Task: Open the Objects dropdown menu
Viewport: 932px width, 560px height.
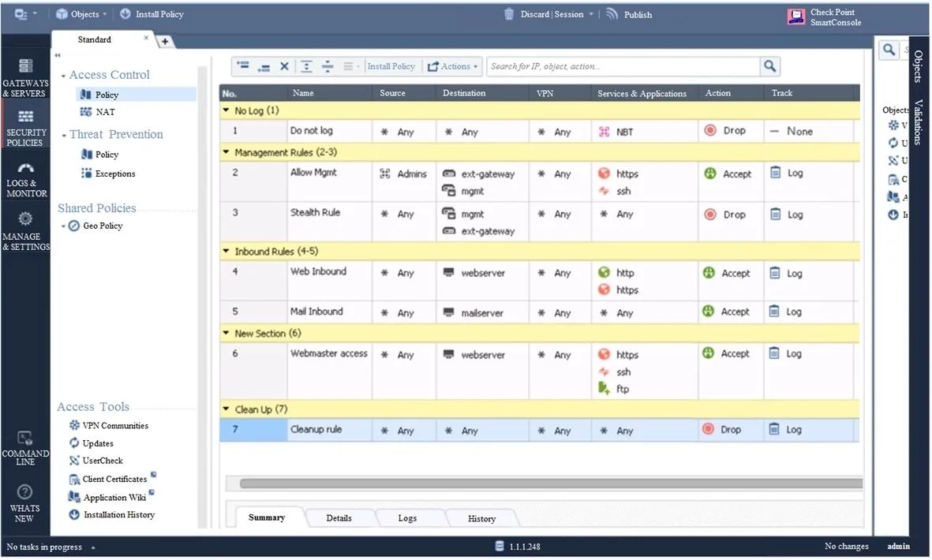Action: point(81,13)
